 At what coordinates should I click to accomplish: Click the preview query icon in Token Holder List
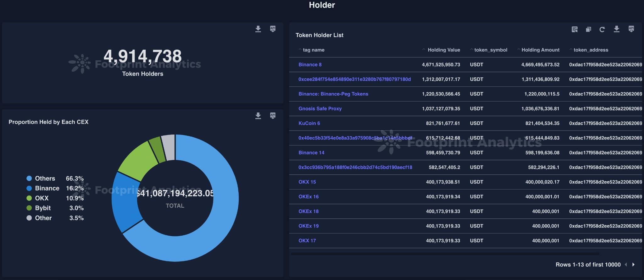pos(575,30)
